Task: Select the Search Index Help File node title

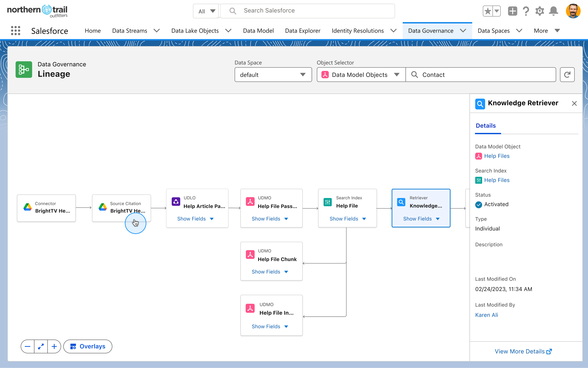Action: [x=347, y=206]
